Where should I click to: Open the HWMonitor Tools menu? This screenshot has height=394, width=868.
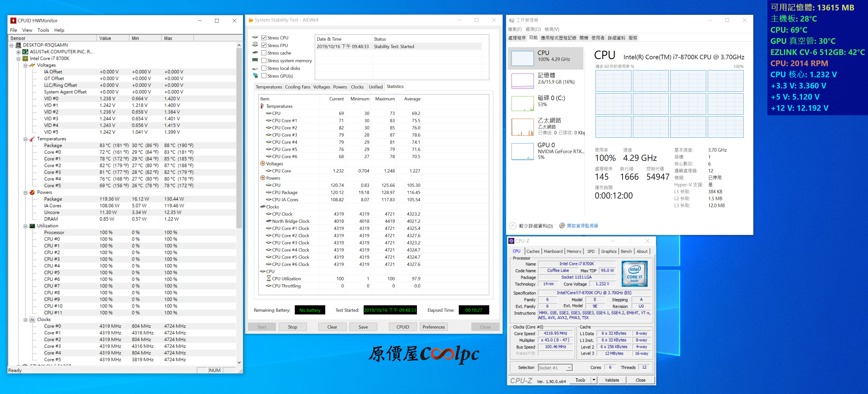[x=43, y=30]
